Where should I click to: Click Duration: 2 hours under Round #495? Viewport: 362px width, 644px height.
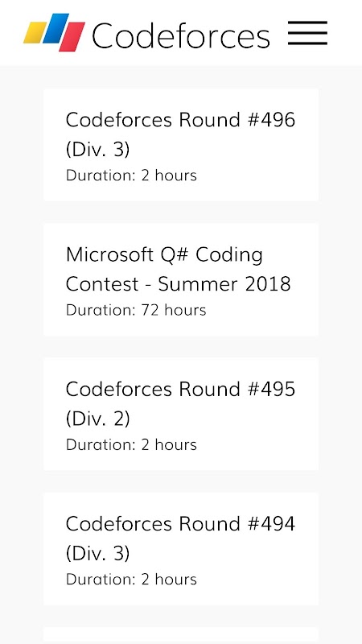pyautogui.click(x=131, y=445)
